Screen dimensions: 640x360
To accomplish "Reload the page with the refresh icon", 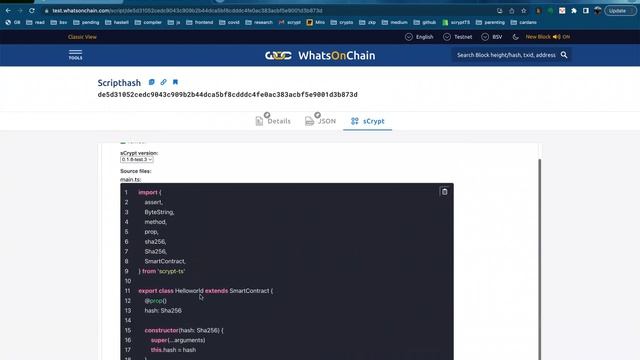I will 32,11.
